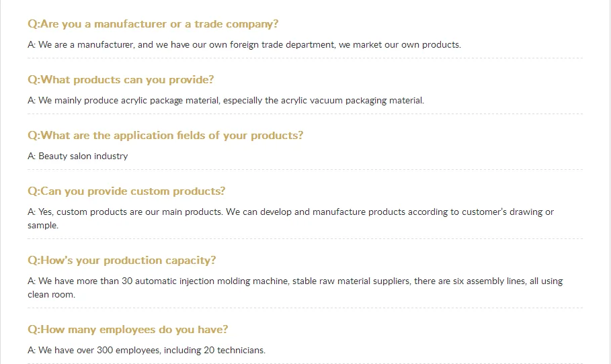
Task: Click the answer mentioning acrylic vacuum packaging material
Action: click(x=226, y=101)
